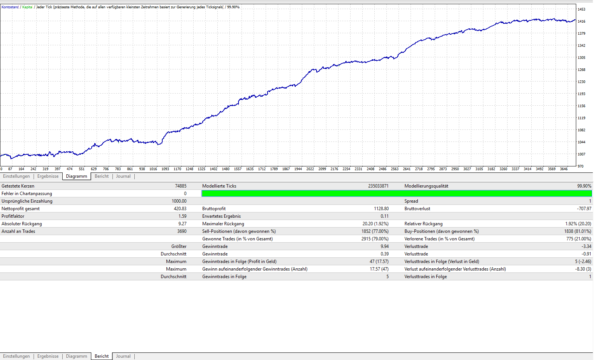Screen dimensions: 600x360
Task: Open Einstellungen tab under the equity chart
Action: pyautogui.click(x=16, y=176)
